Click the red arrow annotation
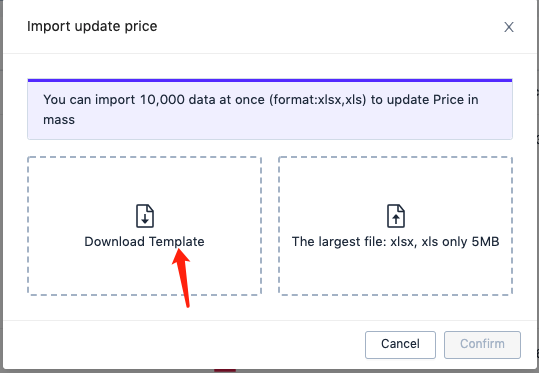539x373 pixels. click(x=182, y=277)
